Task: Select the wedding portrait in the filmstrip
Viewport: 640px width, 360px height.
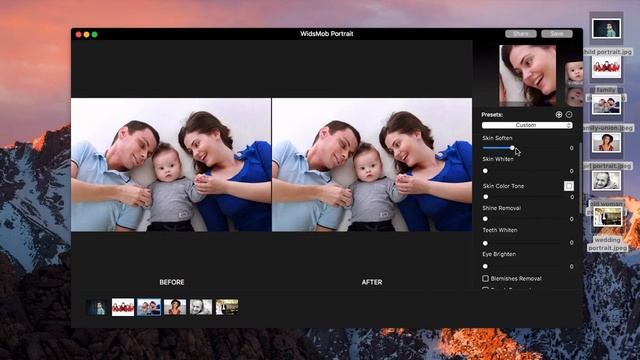Action: [x=227, y=307]
